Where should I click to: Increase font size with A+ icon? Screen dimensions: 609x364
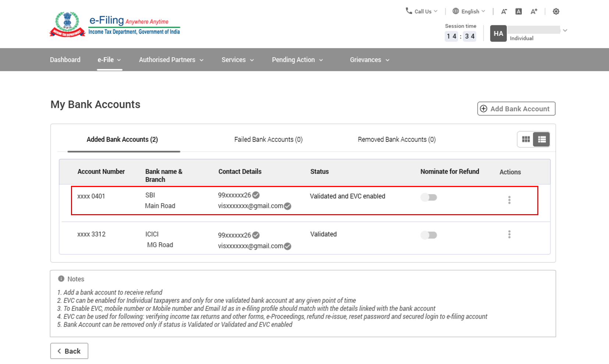coord(534,11)
